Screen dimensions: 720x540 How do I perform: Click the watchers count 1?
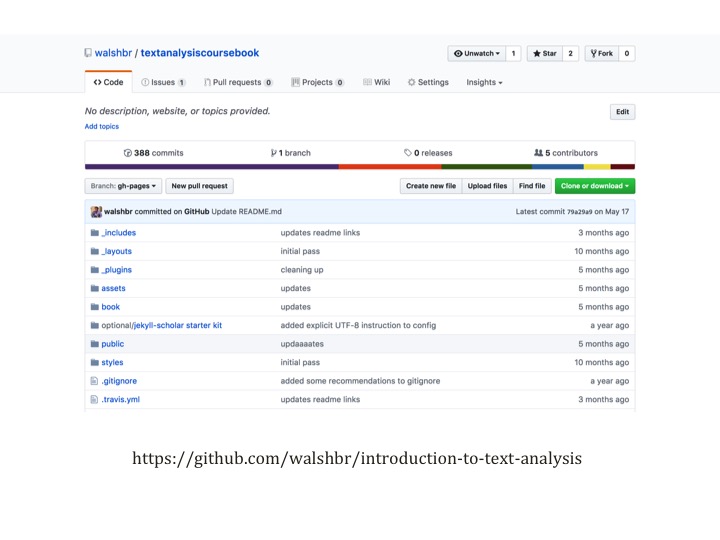[513, 53]
